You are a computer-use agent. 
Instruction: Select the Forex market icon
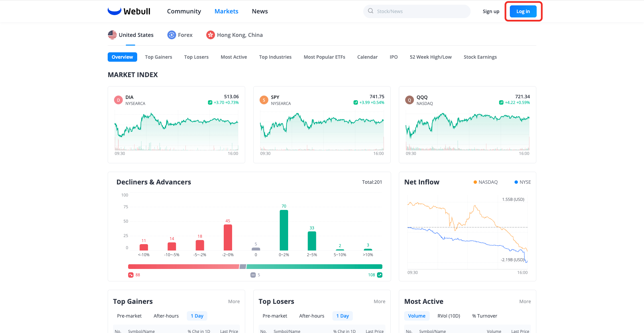tap(172, 35)
